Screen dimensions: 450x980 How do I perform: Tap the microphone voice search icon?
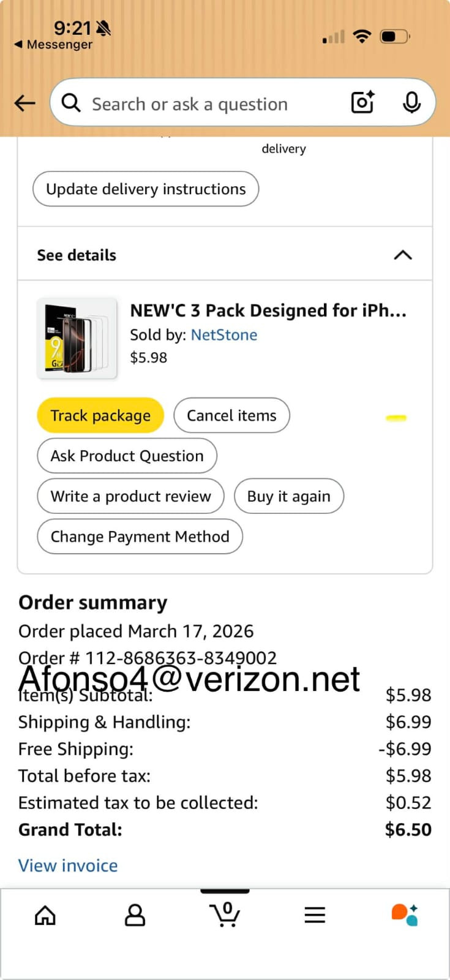pos(411,102)
